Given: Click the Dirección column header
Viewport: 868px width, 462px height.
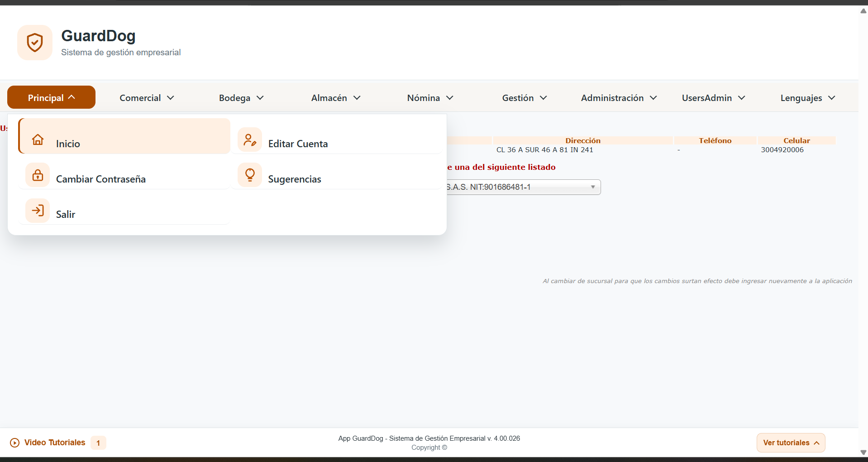Looking at the screenshot, I should 583,140.
